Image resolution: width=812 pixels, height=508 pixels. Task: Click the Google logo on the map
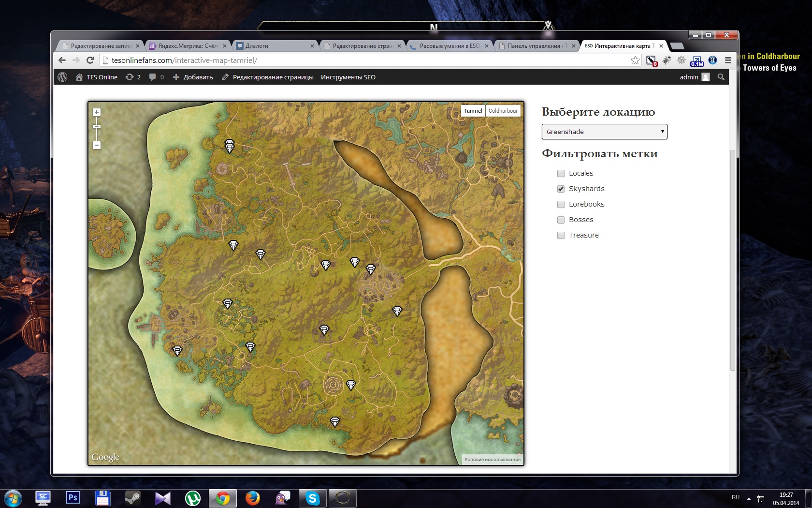coord(105,457)
